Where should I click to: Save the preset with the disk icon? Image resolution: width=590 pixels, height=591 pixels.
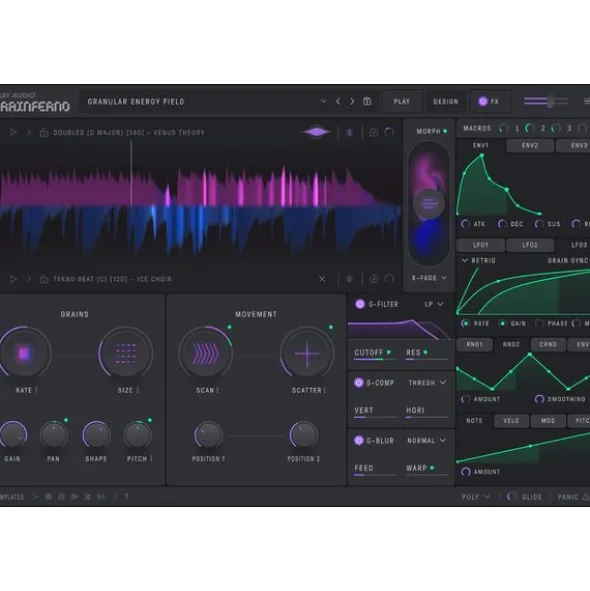(367, 101)
